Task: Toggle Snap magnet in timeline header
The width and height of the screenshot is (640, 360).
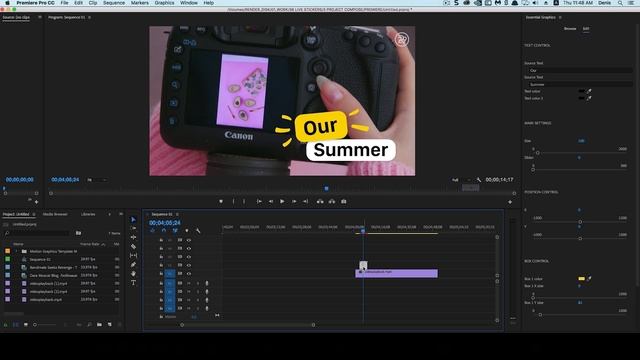Action: (x=164, y=231)
